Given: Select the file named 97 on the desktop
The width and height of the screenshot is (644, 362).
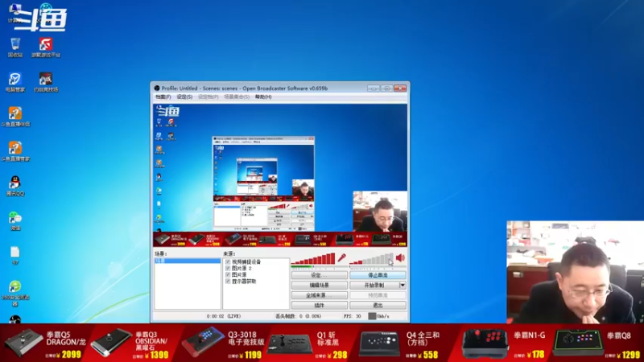Looking at the screenshot, I should coord(15,255).
